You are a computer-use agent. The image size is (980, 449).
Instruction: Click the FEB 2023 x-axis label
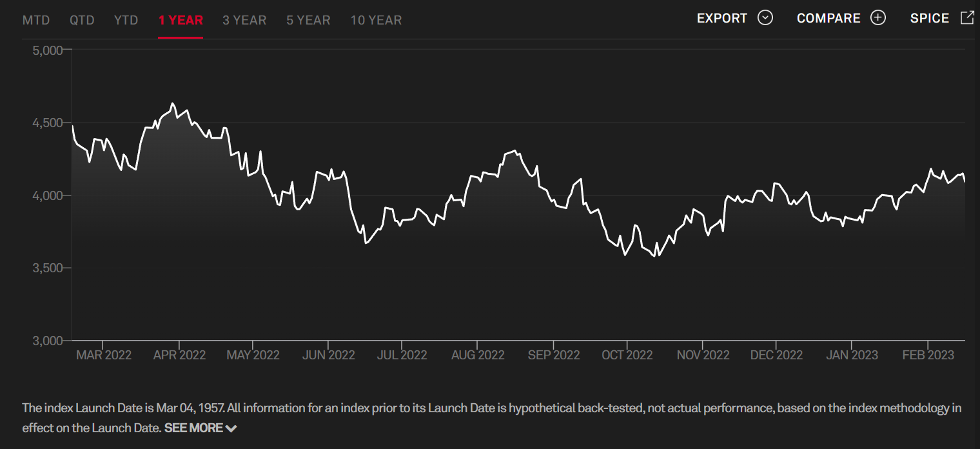[928, 355]
